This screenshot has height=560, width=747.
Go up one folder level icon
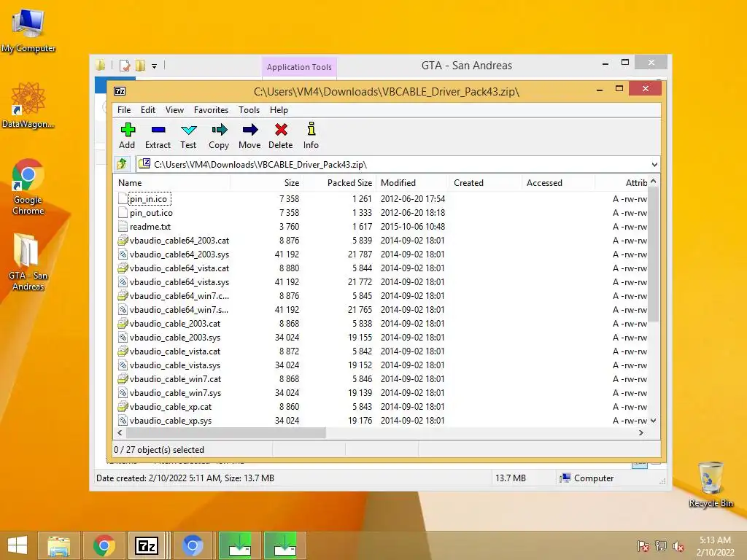pos(122,164)
